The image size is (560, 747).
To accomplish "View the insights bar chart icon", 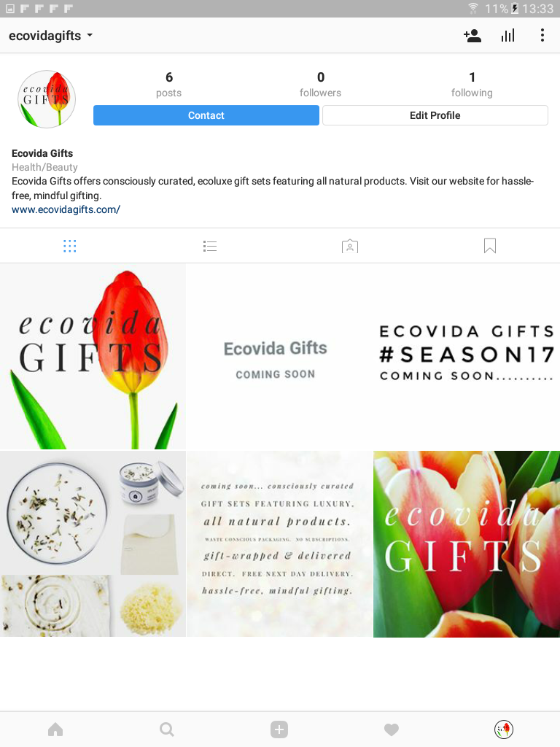I will pyautogui.click(x=507, y=35).
